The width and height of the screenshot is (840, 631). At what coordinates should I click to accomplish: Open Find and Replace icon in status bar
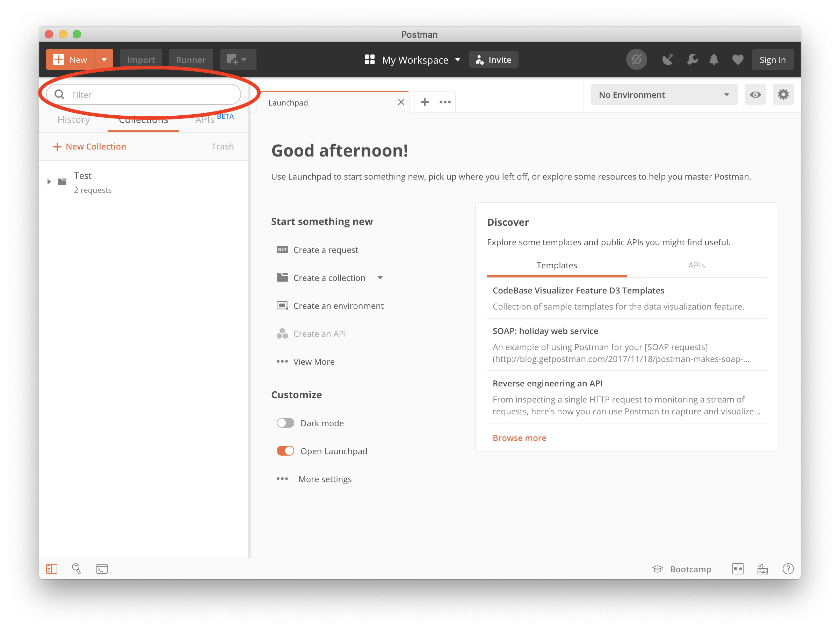76,569
